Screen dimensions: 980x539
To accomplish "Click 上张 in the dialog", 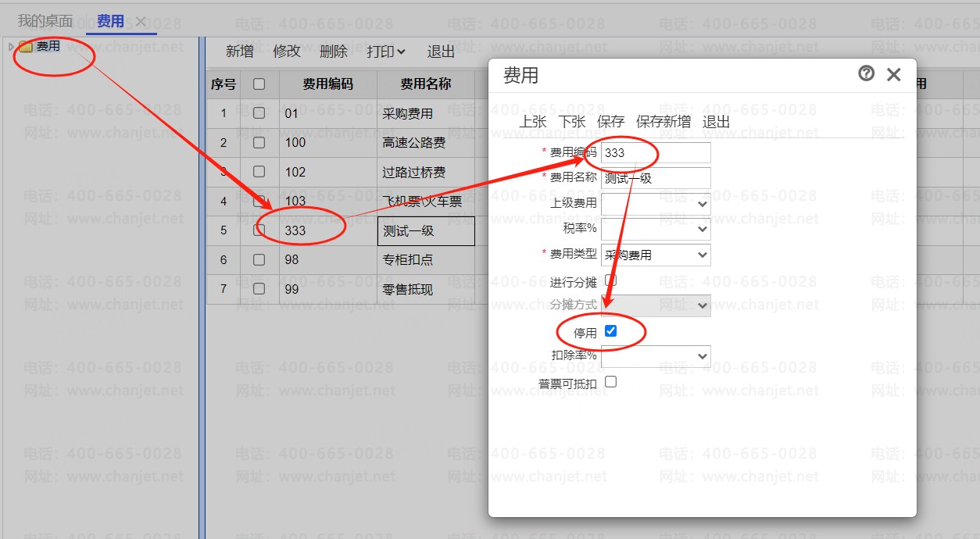I will pyautogui.click(x=533, y=122).
